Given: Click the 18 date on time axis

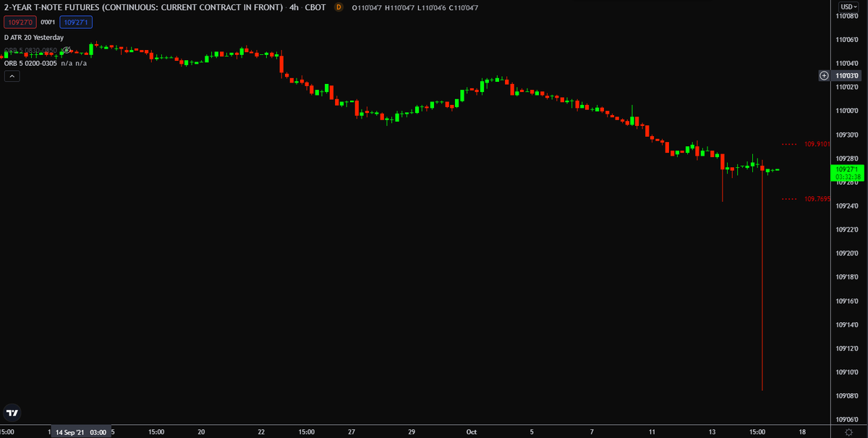Looking at the screenshot, I should 802,432.
